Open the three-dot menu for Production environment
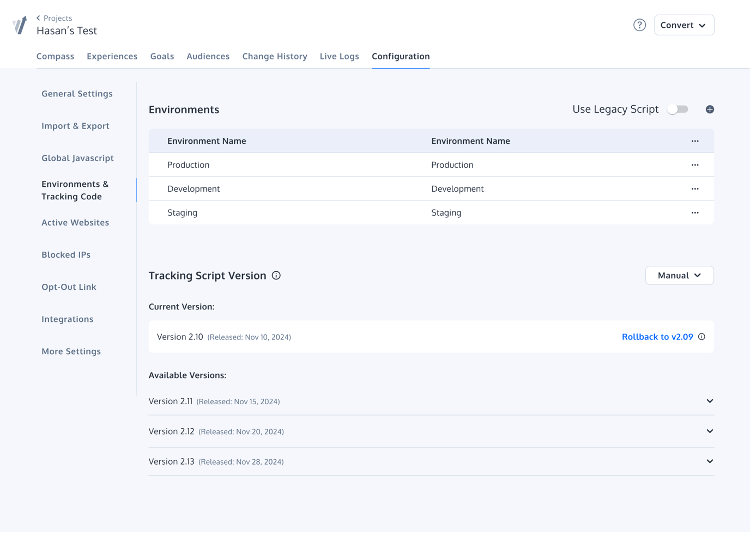This screenshot has width=750, height=560. (694, 164)
